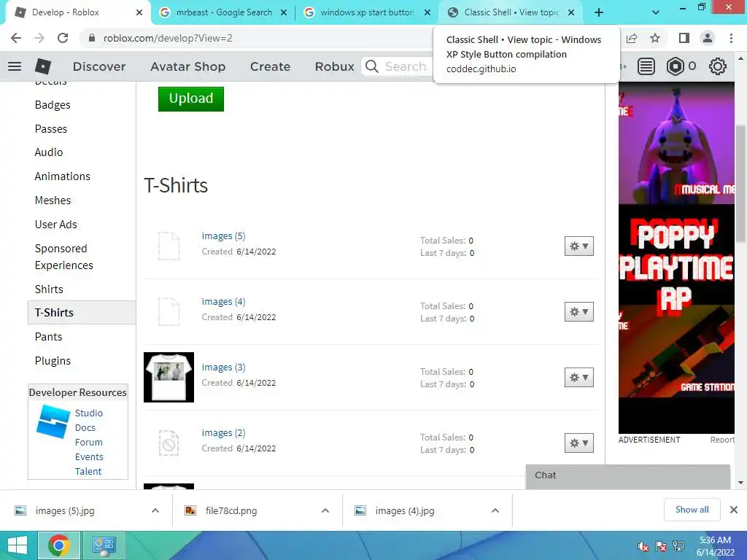The image size is (747, 560).
Task: Open the Roblox Studio logo in Developer Resources
Action: click(x=53, y=421)
